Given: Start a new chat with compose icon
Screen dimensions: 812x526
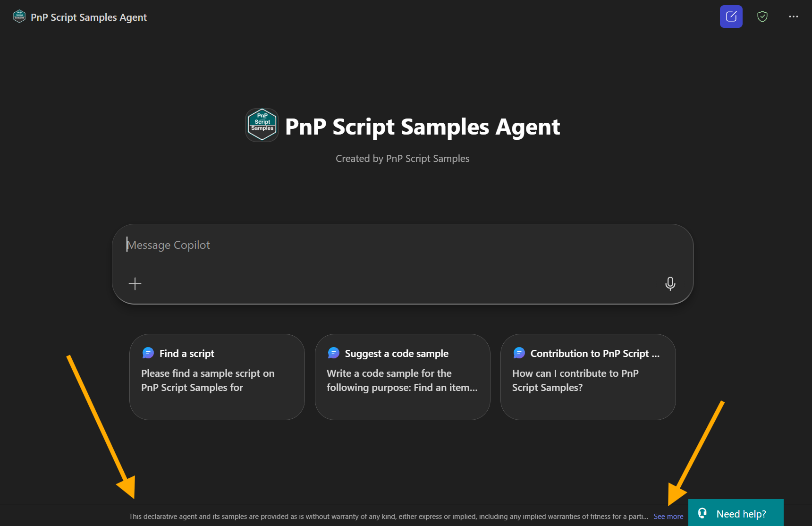Looking at the screenshot, I should click(x=731, y=17).
